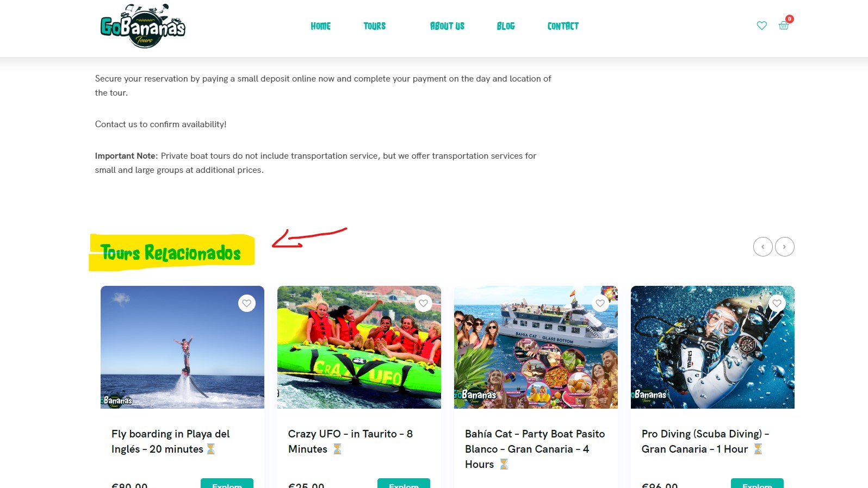Heart the Pro Diving Scuba tour
868x488 pixels.
point(777,303)
